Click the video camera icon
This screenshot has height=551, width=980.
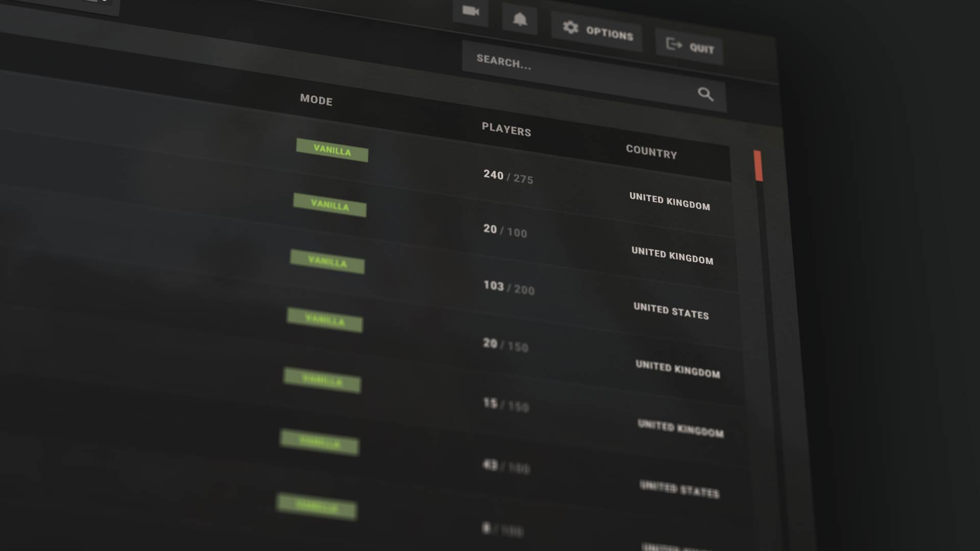(471, 11)
